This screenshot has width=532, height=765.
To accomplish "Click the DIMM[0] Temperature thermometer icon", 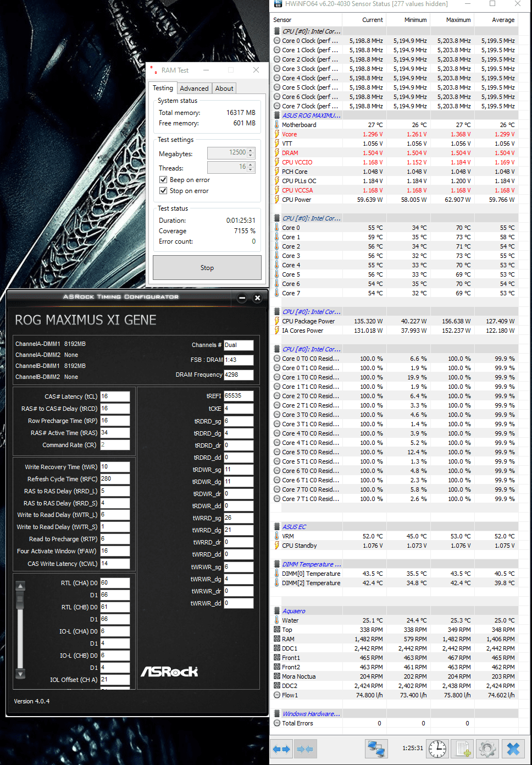I will coord(277,574).
